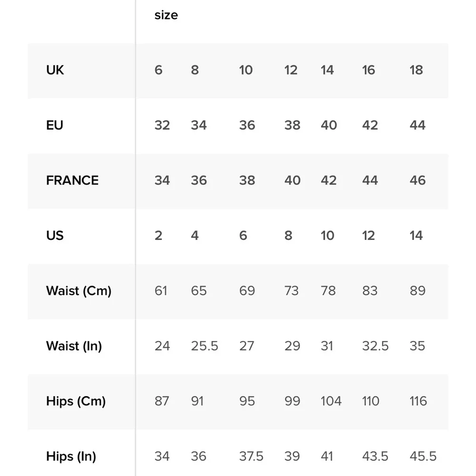Select US size 2 cell
This screenshot has height=476, width=476.
pos(159,236)
